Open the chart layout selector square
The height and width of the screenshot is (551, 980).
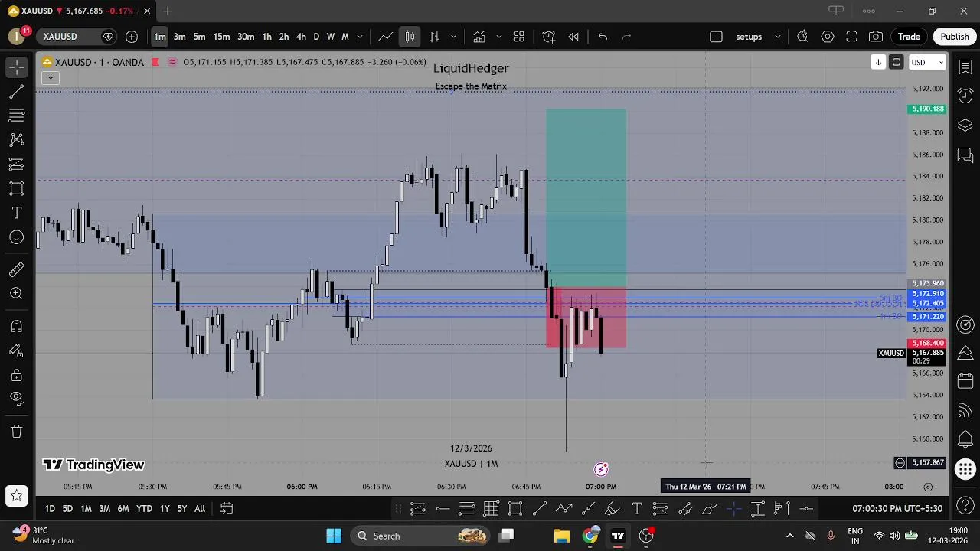[716, 37]
